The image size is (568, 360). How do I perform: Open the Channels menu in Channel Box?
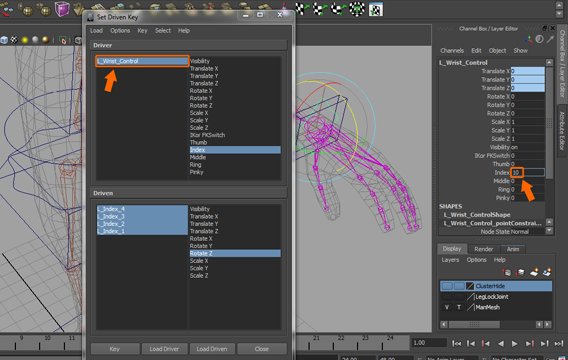click(452, 50)
